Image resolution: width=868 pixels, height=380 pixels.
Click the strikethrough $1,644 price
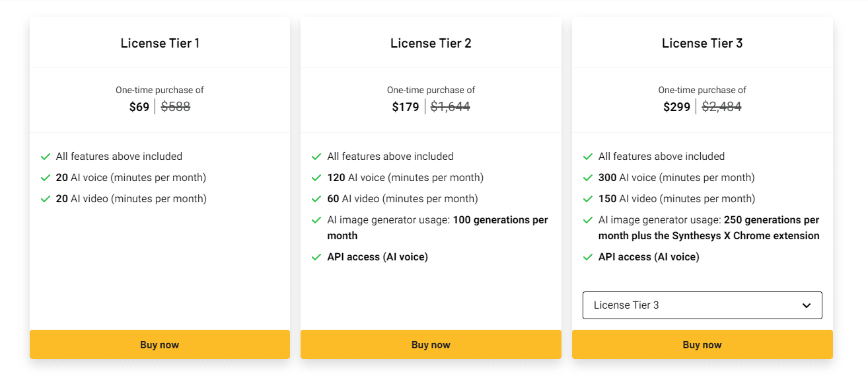coord(451,106)
